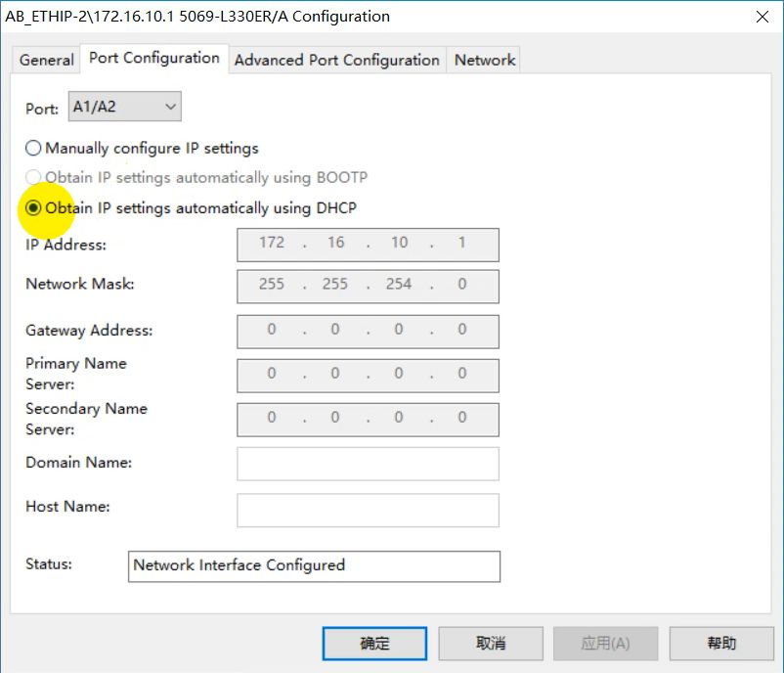Image resolution: width=784 pixels, height=673 pixels.
Task: Open help with the 帮助 button
Action: pos(721,644)
